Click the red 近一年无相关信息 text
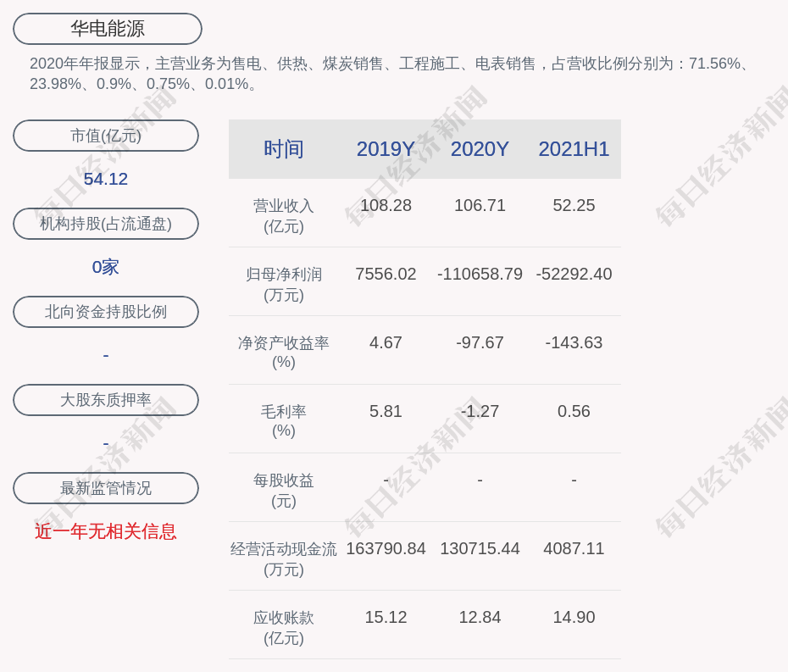Image resolution: width=788 pixels, height=672 pixels. click(x=106, y=531)
